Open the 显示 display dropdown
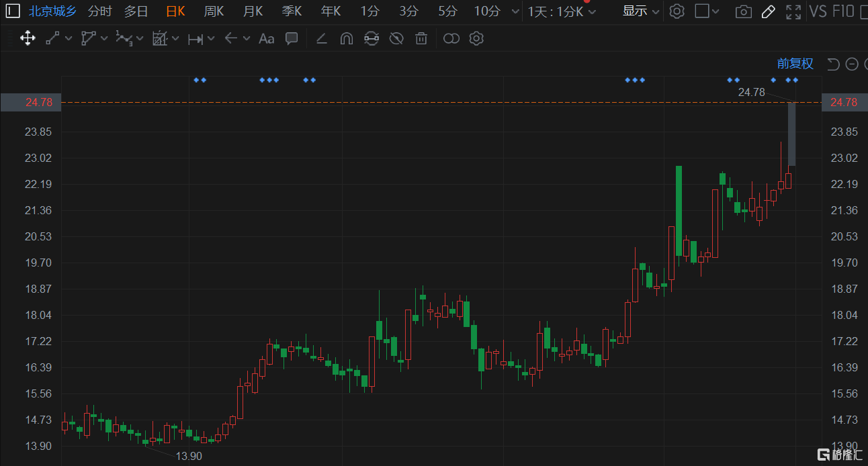Viewport: 868px width, 466px height. 641,11
